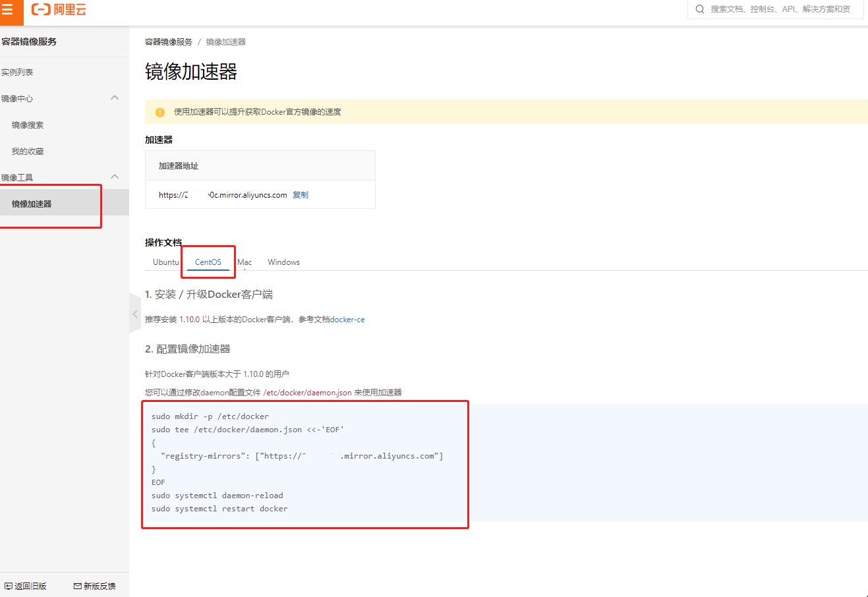Viewport: 868px width, 597px height.
Task: Click the registry-mirrors line in code block
Action: pyautogui.click(x=302, y=456)
